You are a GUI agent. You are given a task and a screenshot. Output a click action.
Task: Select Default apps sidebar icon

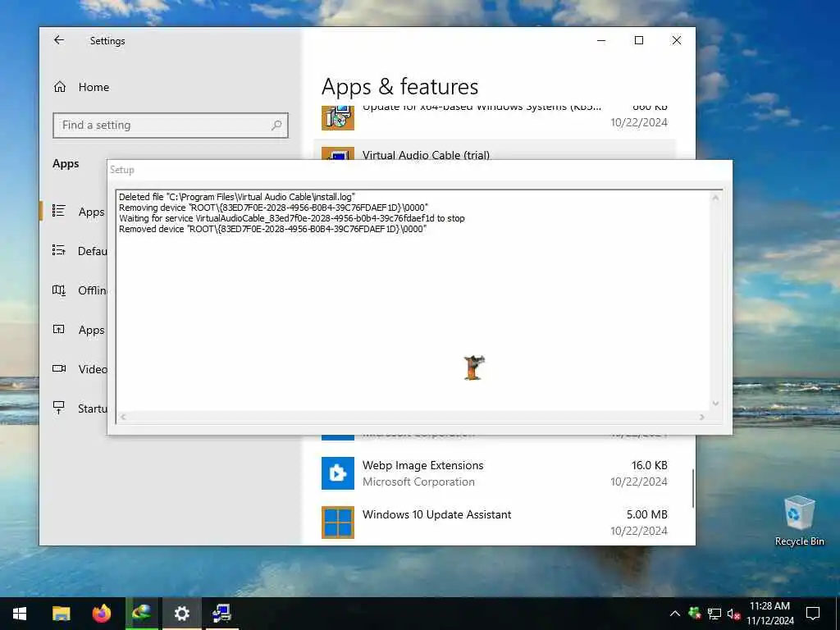tap(59, 250)
